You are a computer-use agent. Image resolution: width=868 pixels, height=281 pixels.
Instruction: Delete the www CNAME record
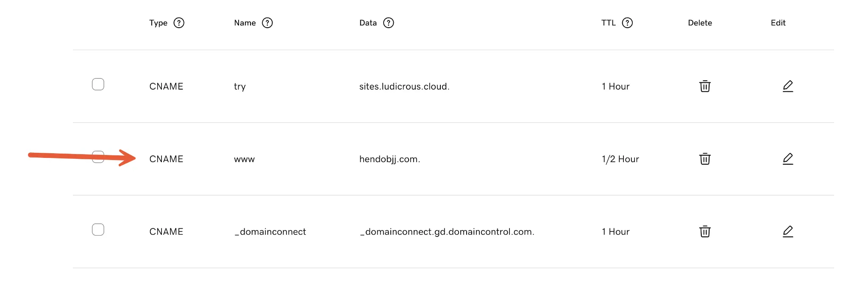tap(705, 159)
